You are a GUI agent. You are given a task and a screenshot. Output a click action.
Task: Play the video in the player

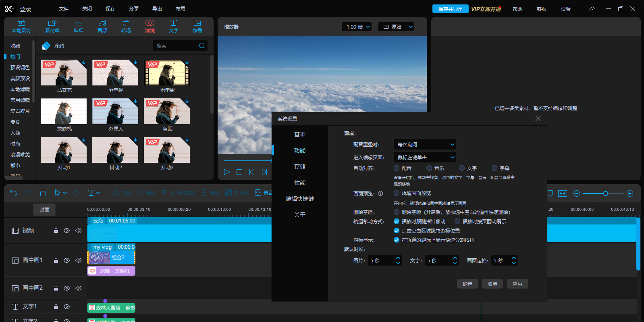click(x=227, y=172)
